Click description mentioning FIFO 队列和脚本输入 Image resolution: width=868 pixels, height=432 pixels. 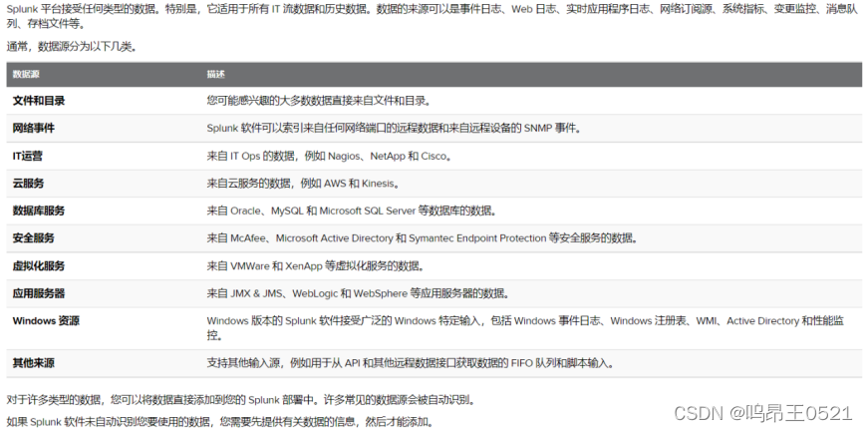(411, 363)
